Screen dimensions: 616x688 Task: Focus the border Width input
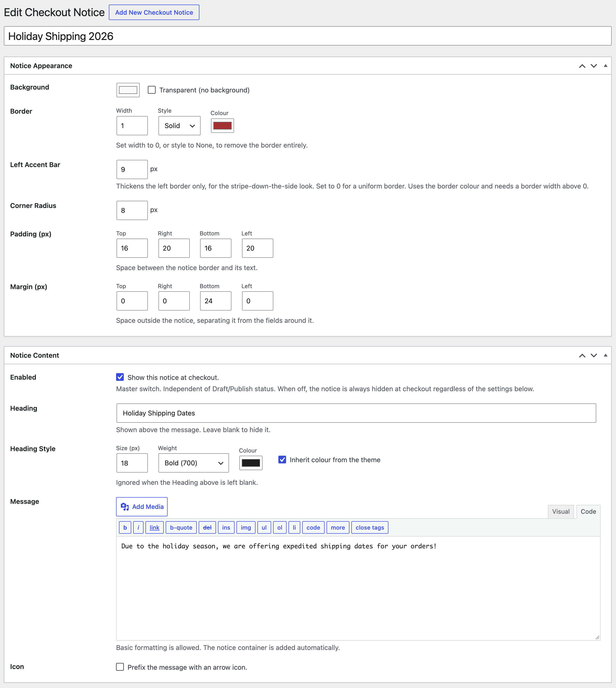tap(132, 126)
